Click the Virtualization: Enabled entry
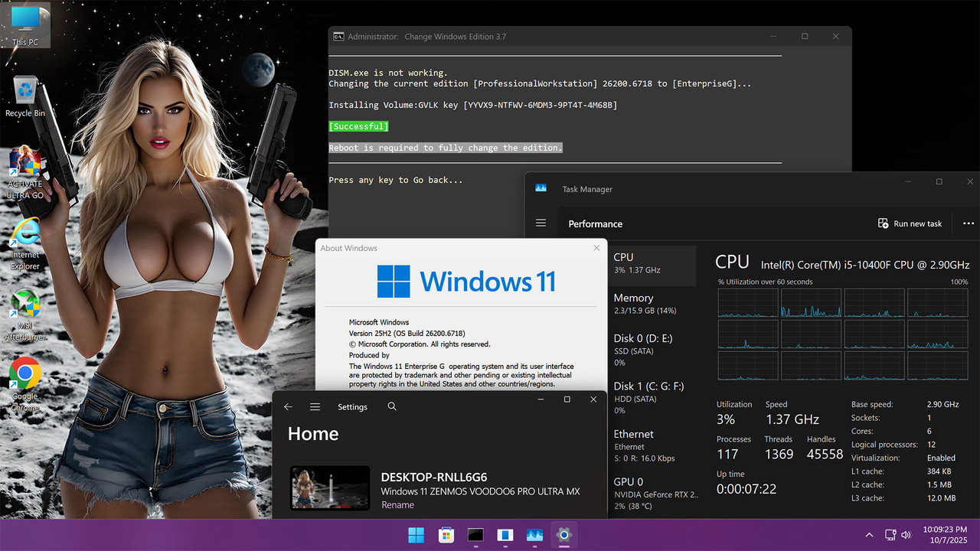980x551 pixels. pos(903,458)
